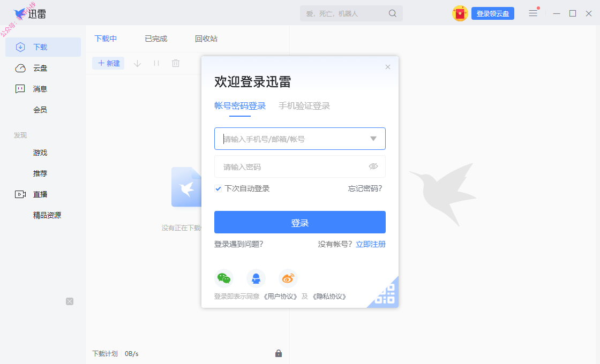Click the delete trash icon in toolbar
This screenshot has width=600, height=364.
(x=176, y=63)
